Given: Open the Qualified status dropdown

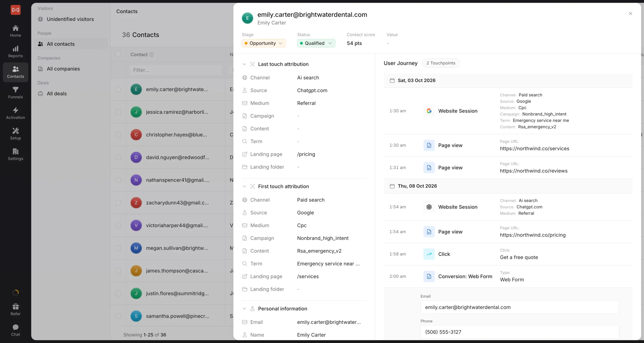Looking at the screenshot, I should click(x=316, y=43).
